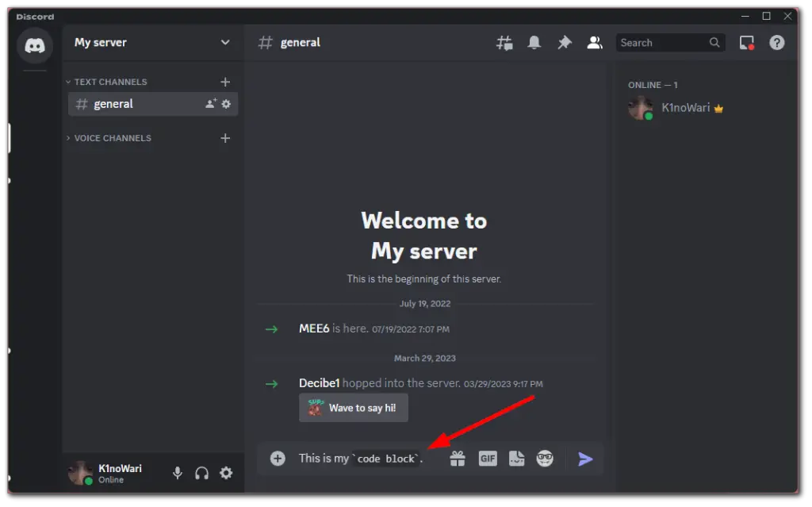Open the emoji picker
This screenshot has width=812, height=507.
(546, 458)
